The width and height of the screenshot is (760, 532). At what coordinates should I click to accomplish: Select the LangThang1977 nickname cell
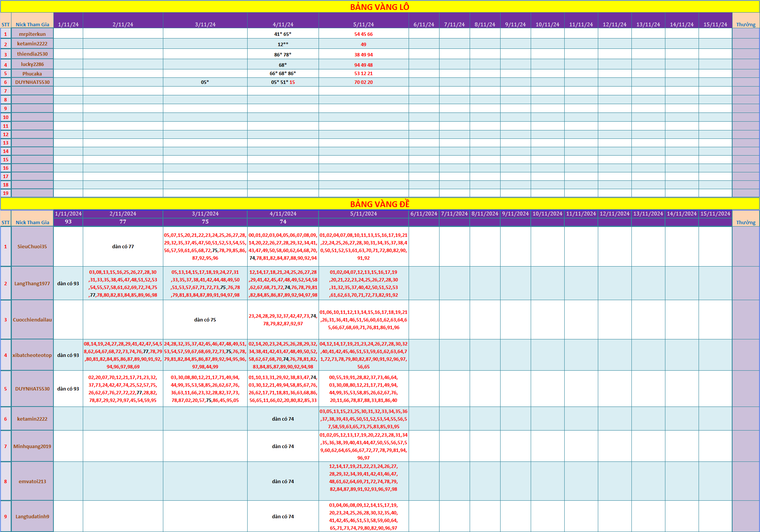click(x=32, y=284)
